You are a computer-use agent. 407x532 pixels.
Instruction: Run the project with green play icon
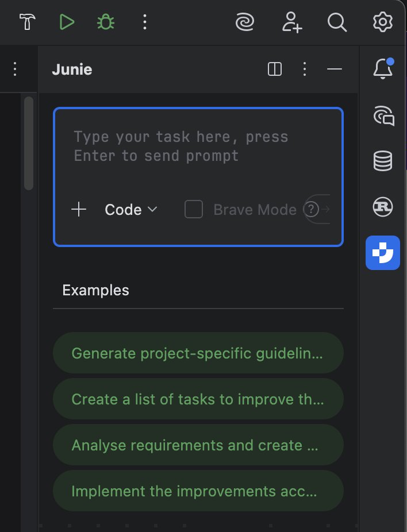(x=67, y=22)
